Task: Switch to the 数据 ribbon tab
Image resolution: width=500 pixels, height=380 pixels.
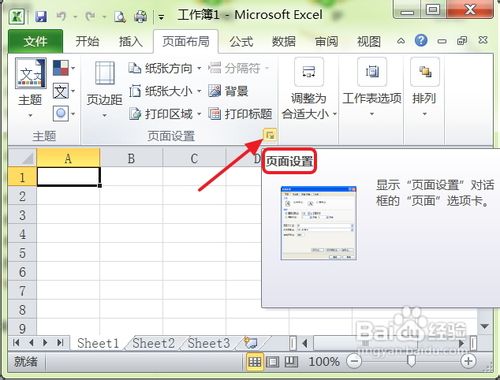Action: click(284, 41)
